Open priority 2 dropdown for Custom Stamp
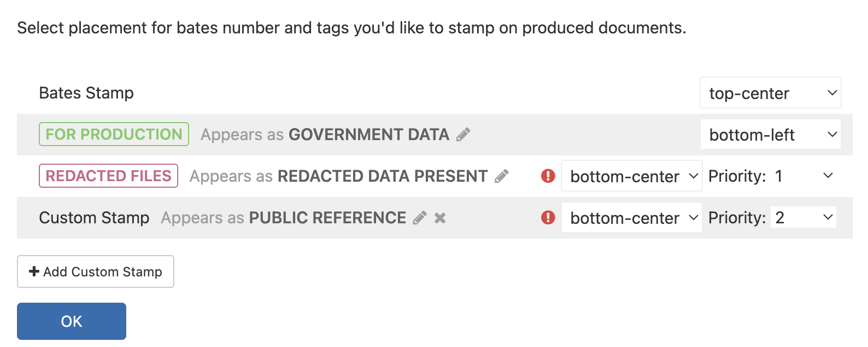868x347 pixels. [803, 217]
